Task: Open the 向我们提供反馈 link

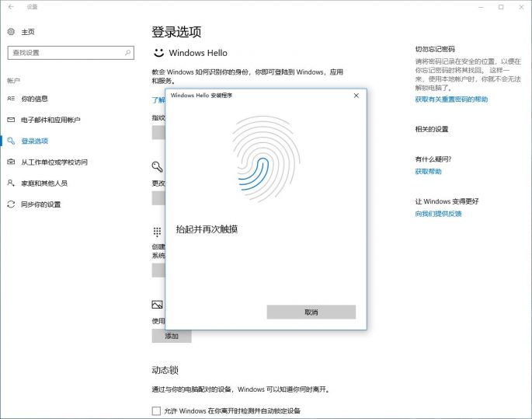Action: click(438, 214)
